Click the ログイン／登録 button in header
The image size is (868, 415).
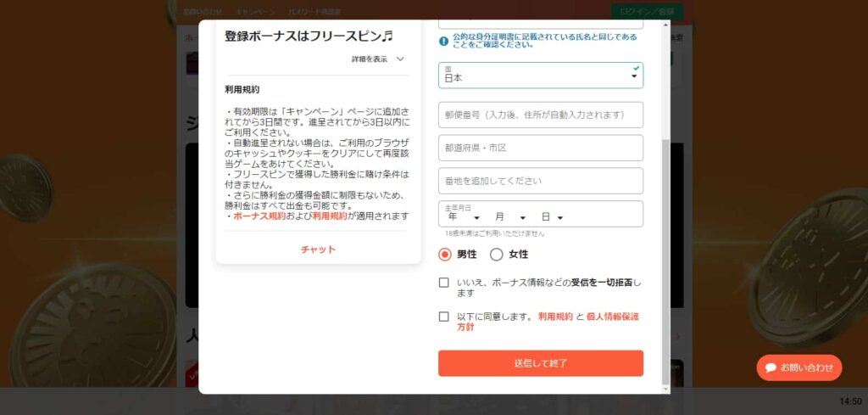coord(647,11)
